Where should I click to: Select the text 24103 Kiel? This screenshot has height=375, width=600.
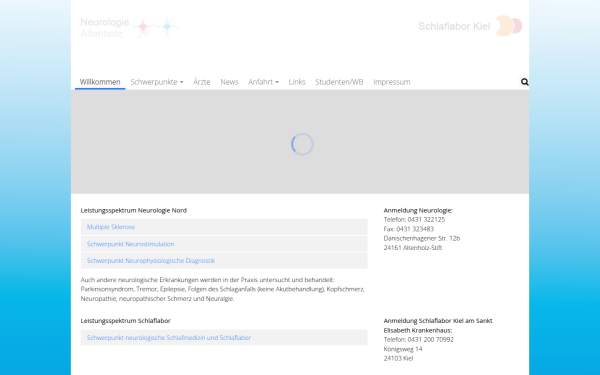(398, 358)
